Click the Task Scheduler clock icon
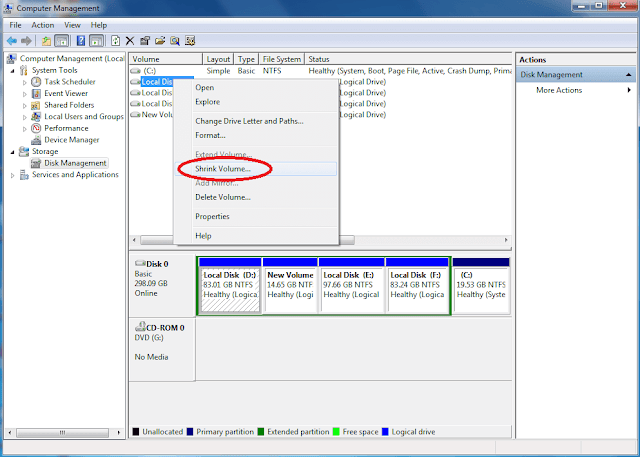Viewport: 640px width, 457px height. 36,82
